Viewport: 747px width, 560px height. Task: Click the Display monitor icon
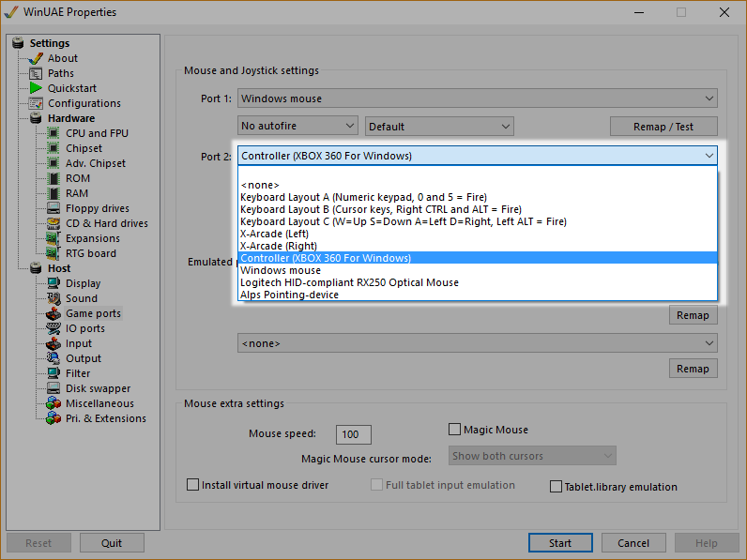(53, 283)
